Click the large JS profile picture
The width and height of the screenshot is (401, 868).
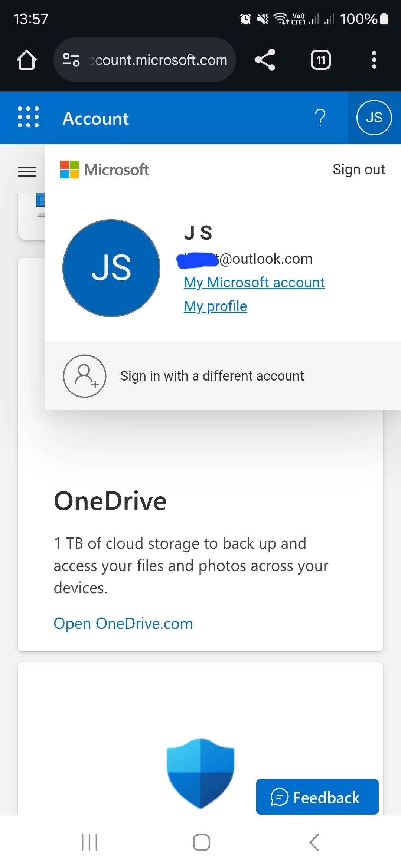click(x=111, y=268)
